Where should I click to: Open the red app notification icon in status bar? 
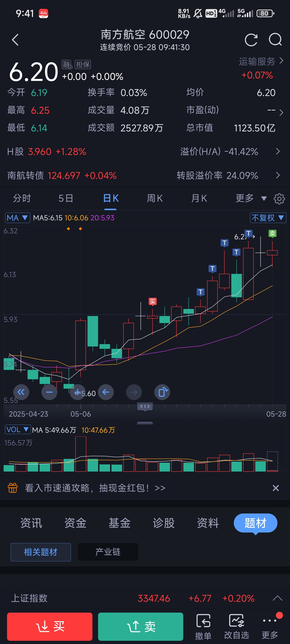(43, 13)
